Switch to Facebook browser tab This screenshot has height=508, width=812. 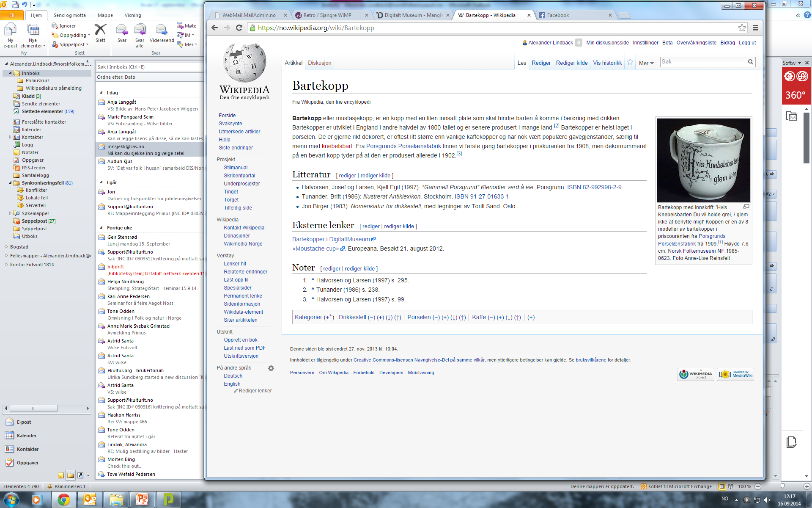(575, 15)
